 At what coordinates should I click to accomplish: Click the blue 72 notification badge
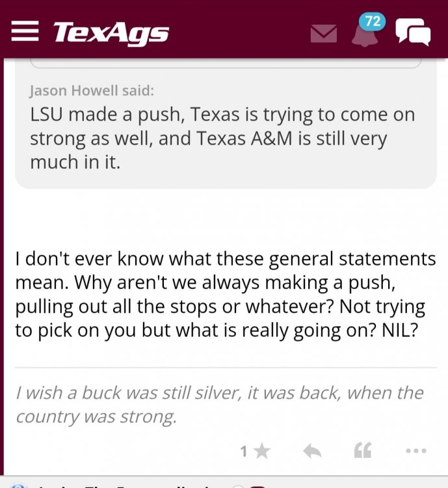click(373, 21)
